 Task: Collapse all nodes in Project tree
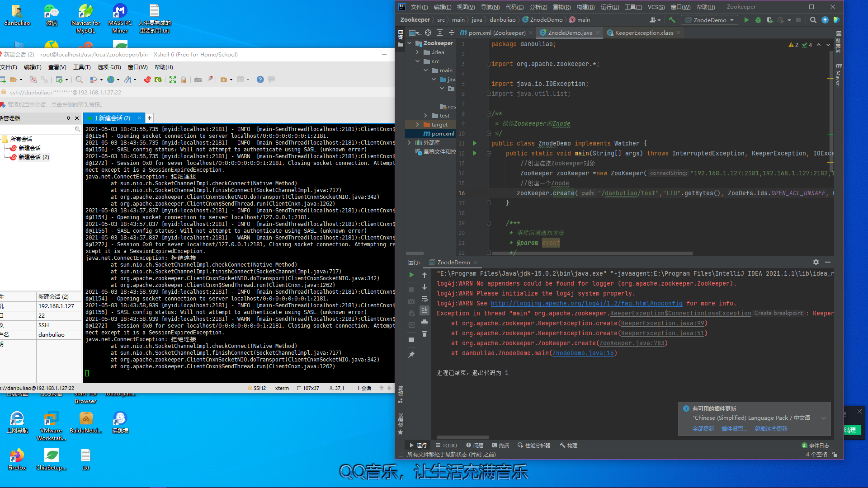click(x=451, y=33)
